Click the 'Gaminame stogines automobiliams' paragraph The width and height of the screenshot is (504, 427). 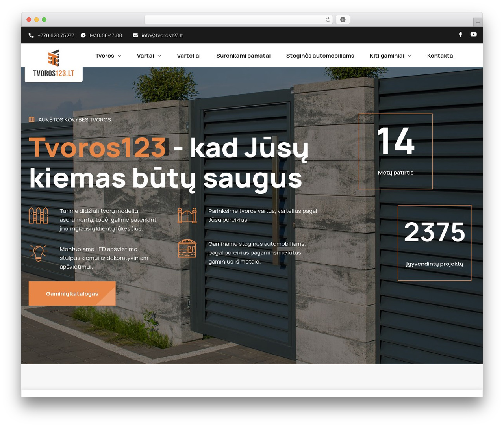point(257,252)
